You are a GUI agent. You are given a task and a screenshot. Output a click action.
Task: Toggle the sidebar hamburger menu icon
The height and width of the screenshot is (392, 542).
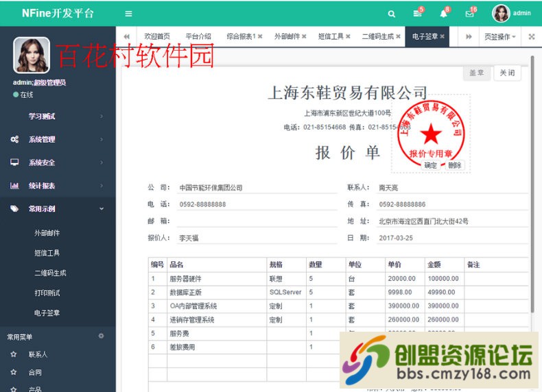point(128,14)
